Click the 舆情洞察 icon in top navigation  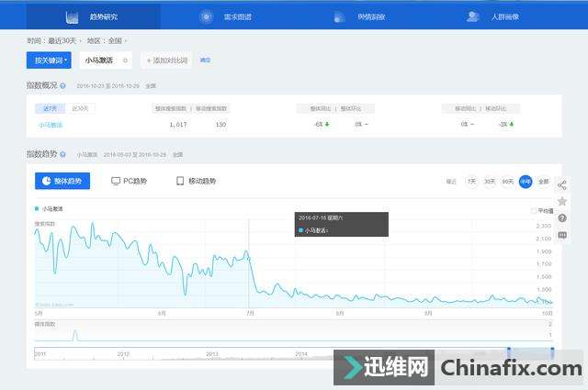pos(339,17)
